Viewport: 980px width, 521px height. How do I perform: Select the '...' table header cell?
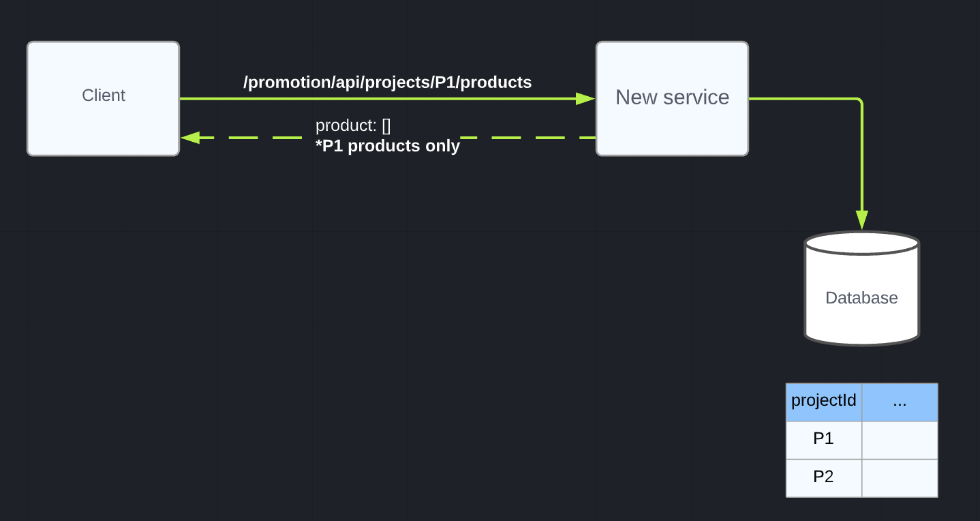[900, 402]
